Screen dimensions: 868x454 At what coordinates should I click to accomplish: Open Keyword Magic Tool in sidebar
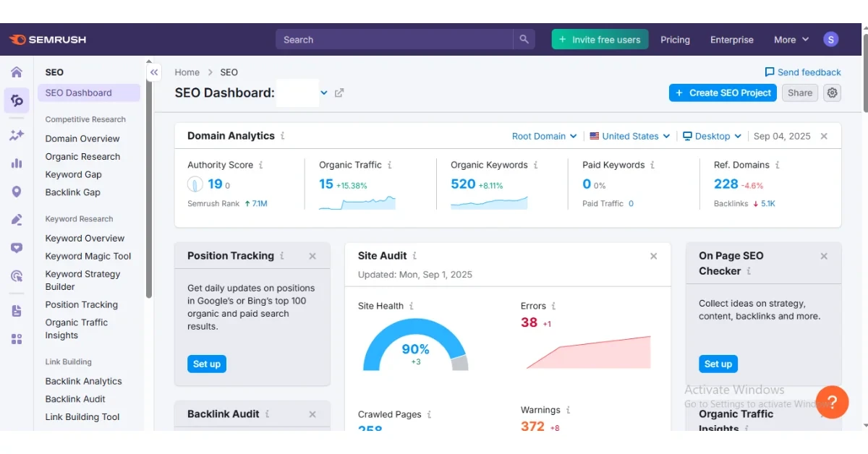pos(88,256)
